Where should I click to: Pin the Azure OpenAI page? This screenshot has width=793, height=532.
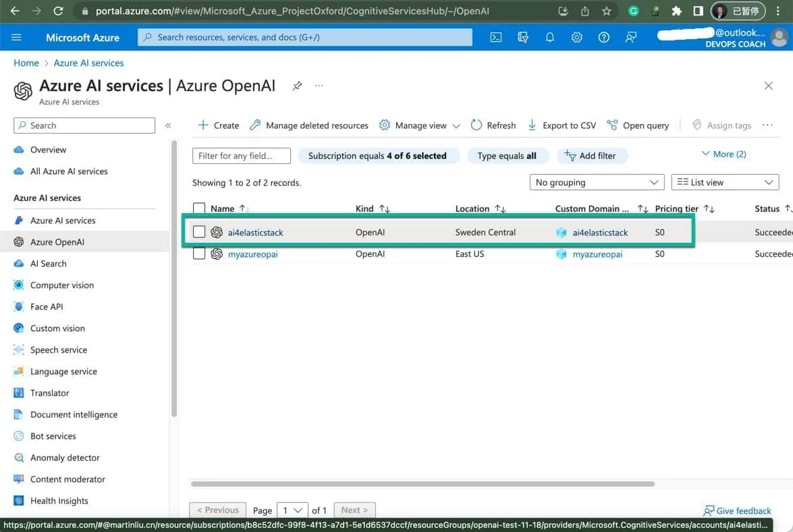tap(297, 86)
